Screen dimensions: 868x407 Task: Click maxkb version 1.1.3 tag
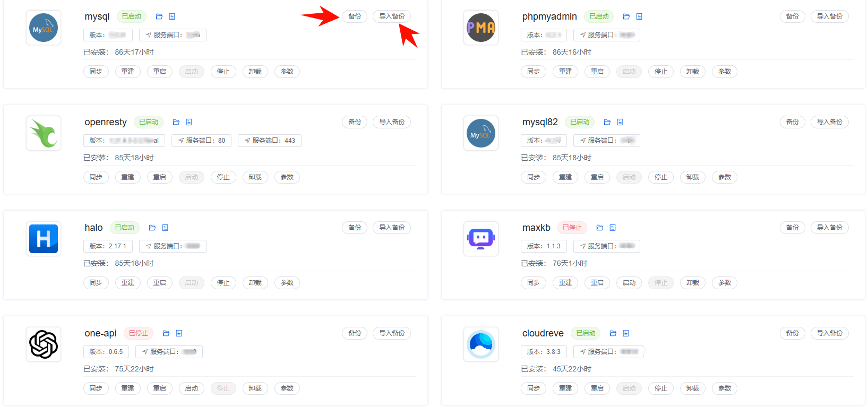pos(544,246)
